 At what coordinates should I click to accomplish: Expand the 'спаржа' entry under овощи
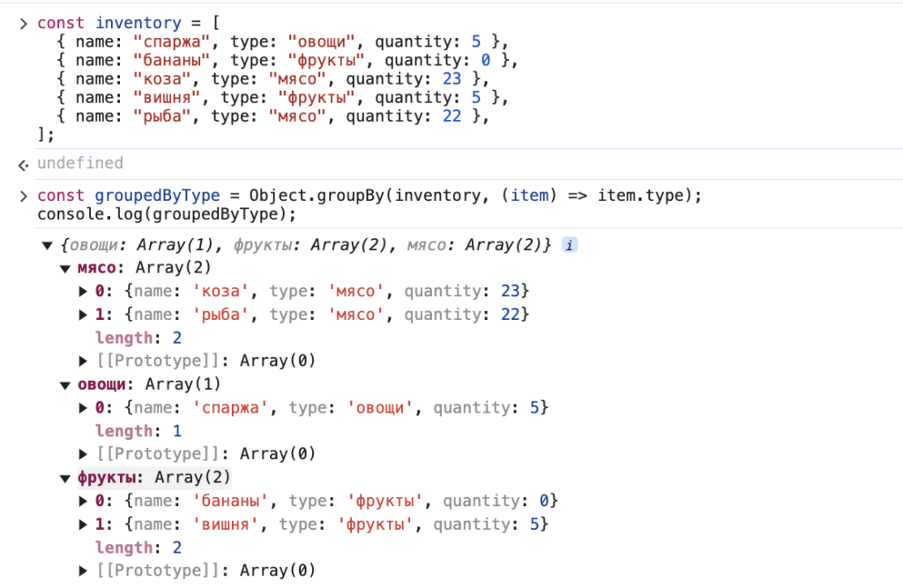[84, 407]
